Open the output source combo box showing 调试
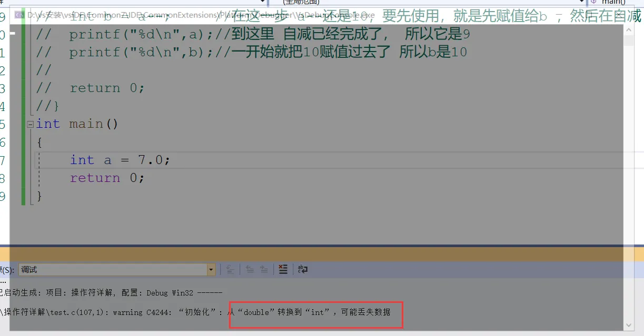The image size is (644, 336). tap(117, 270)
